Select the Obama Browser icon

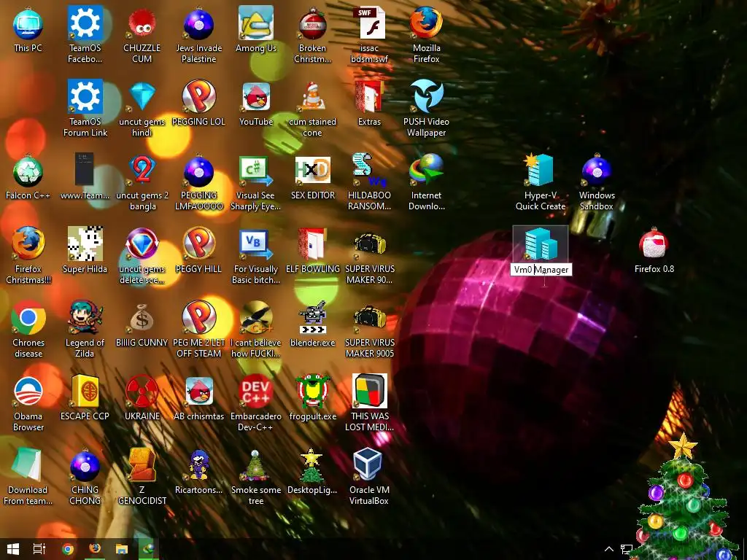(28, 392)
